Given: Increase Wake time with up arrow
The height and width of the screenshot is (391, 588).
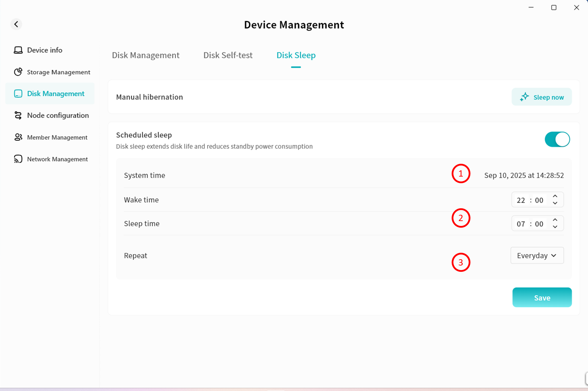Looking at the screenshot, I should (x=555, y=196).
